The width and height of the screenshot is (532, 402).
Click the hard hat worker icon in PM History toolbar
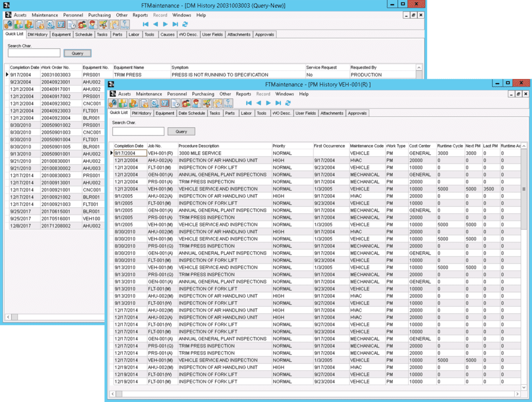(196, 103)
